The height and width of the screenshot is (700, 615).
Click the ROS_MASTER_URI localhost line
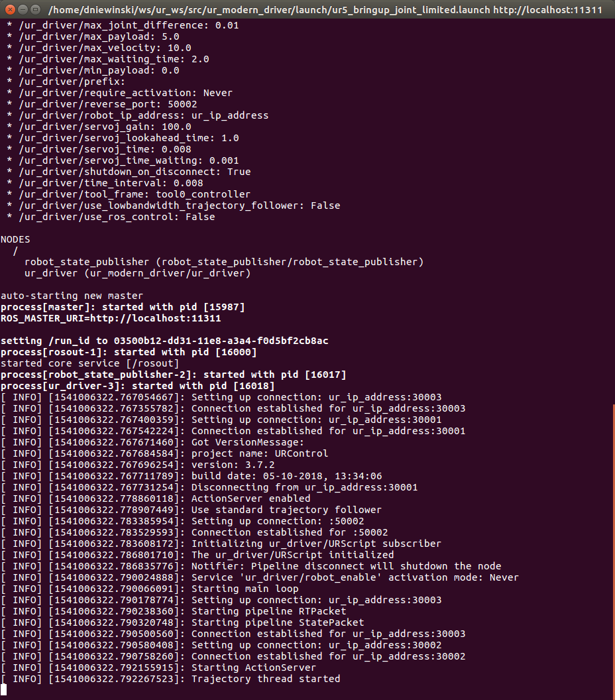(111, 318)
